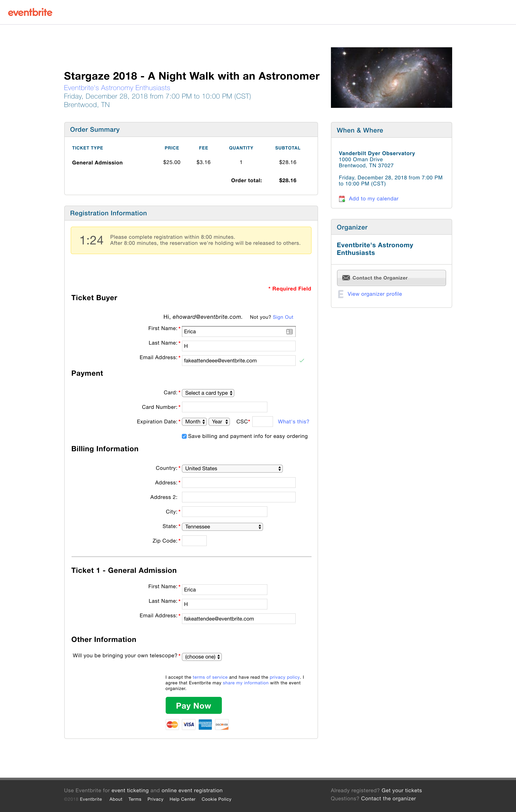Click the green email validation checkmark
The height and width of the screenshot is (812, 516).
(302, 361)
